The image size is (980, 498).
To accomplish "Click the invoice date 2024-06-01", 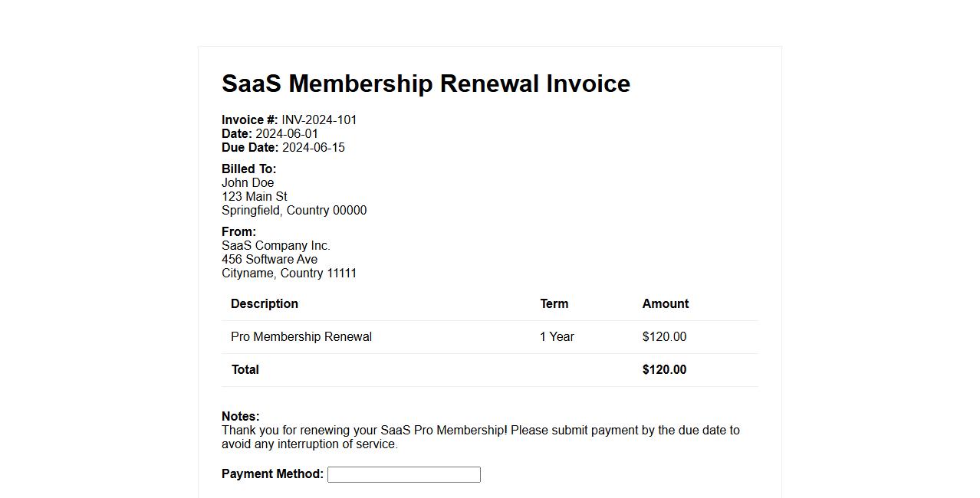I will tap(286, 133).
